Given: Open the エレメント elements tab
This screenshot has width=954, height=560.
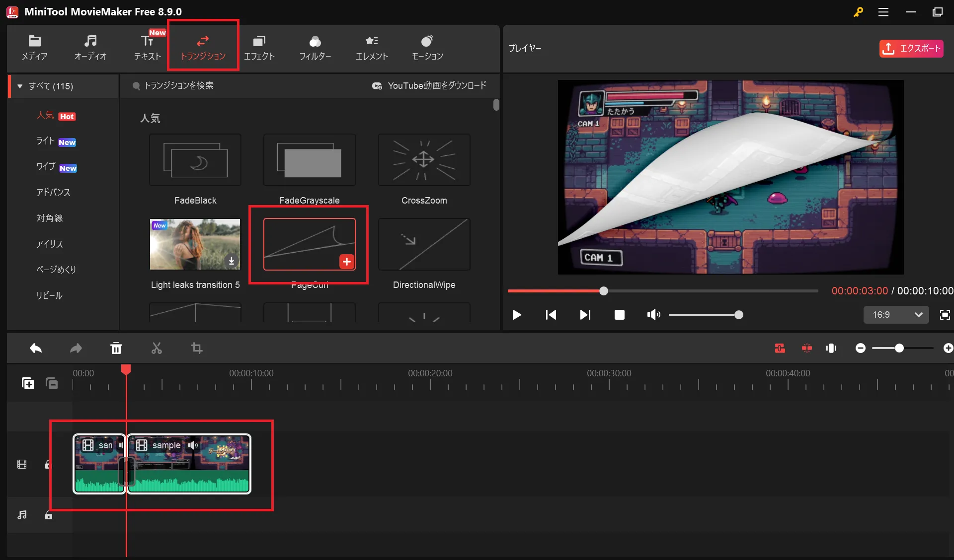Looking at the screenshot, I should tap(372, 48).
